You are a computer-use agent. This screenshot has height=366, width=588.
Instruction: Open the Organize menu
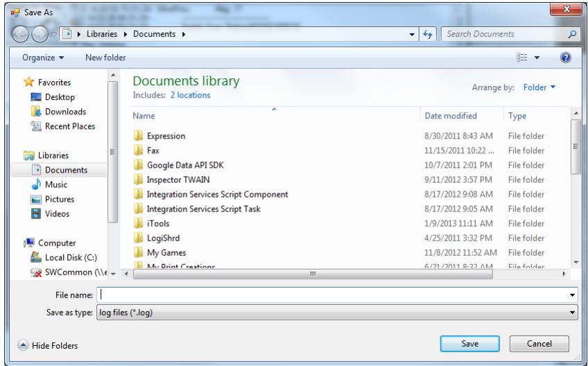(43, 58)
